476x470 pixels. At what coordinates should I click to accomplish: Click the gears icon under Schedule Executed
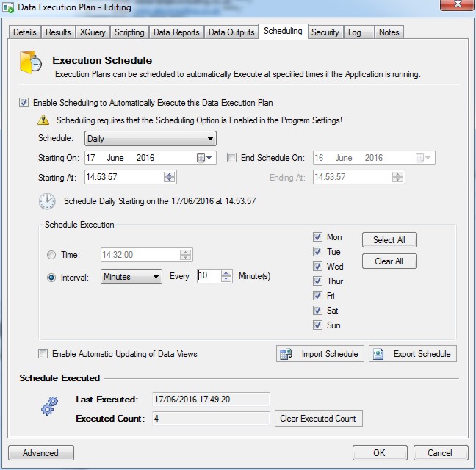[50, 406]
